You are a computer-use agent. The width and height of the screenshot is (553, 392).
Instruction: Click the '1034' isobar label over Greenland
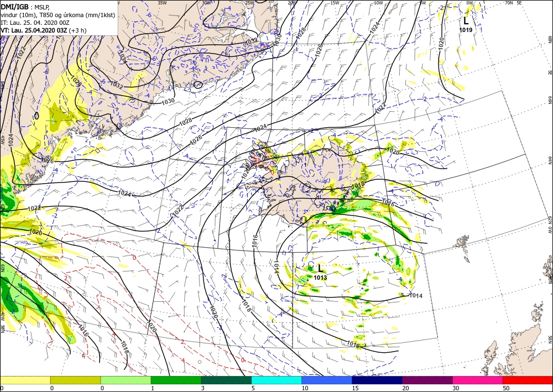click(122, 56)
